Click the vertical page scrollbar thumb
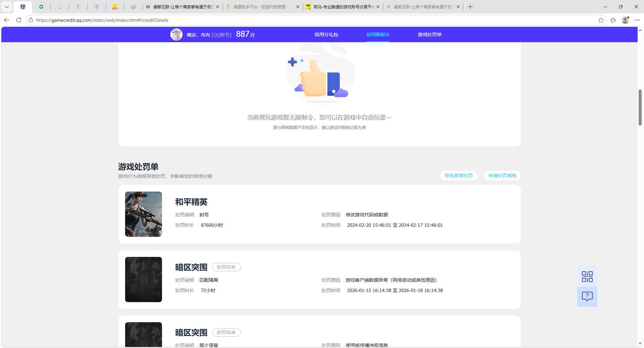This screenshot has width=644, height=348. 640,107
